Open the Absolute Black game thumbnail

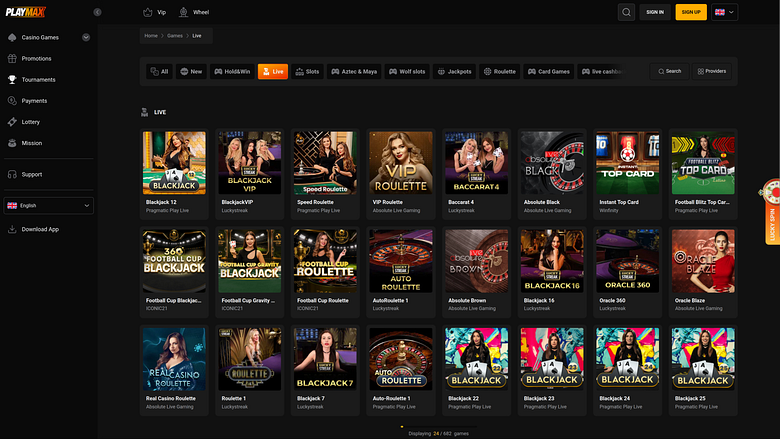pyautogui.click(x=552, y=163)
